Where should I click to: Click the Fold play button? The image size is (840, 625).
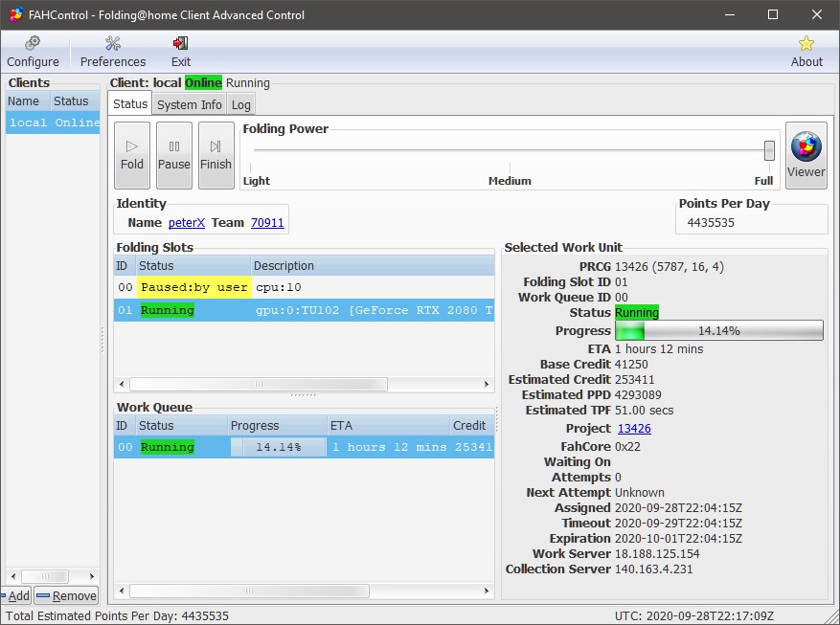(x=132, y=155)
